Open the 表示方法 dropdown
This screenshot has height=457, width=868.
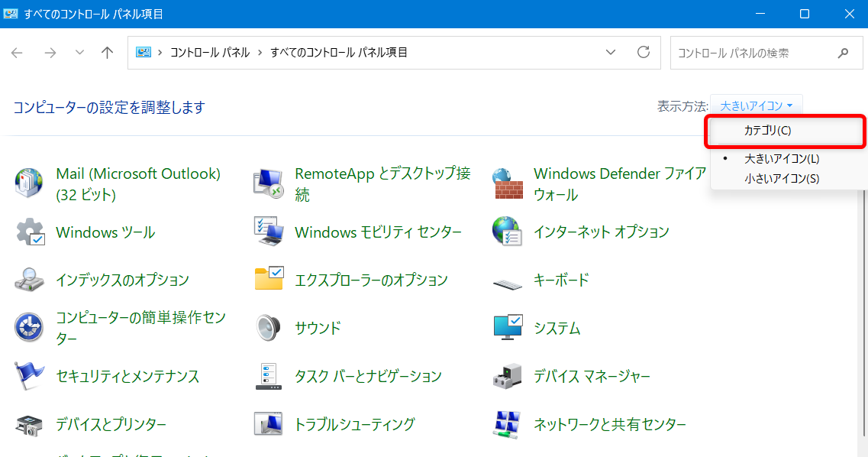[x=756, y=105]
